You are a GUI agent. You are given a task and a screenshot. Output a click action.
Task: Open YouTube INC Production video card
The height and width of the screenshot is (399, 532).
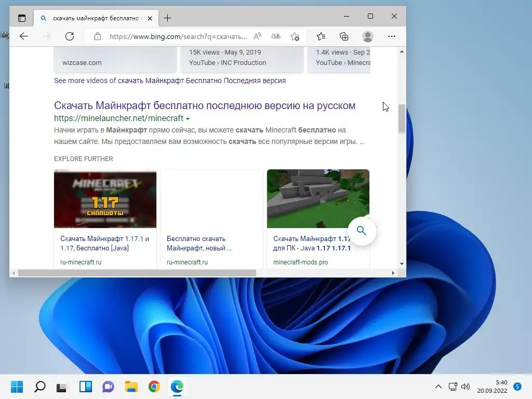[242, 60]
